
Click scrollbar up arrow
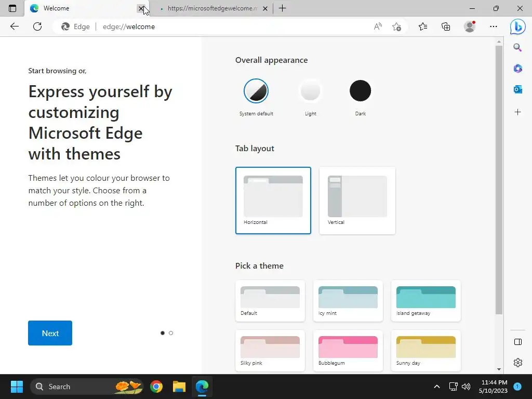(x=499, y=42)
